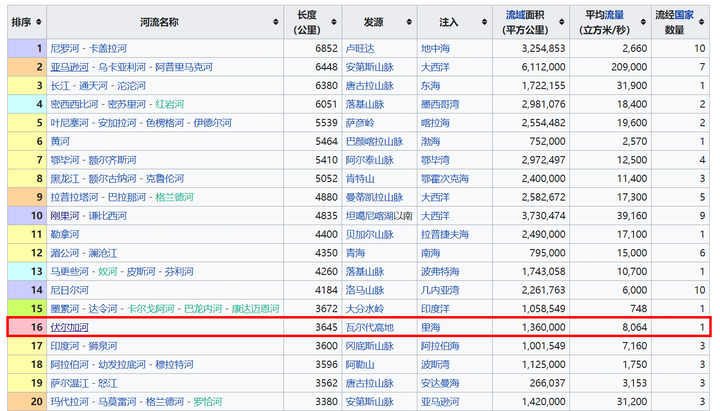The image size is (720, 411).
Task: Open the 密西西比河 link
Action: [74, 104]
